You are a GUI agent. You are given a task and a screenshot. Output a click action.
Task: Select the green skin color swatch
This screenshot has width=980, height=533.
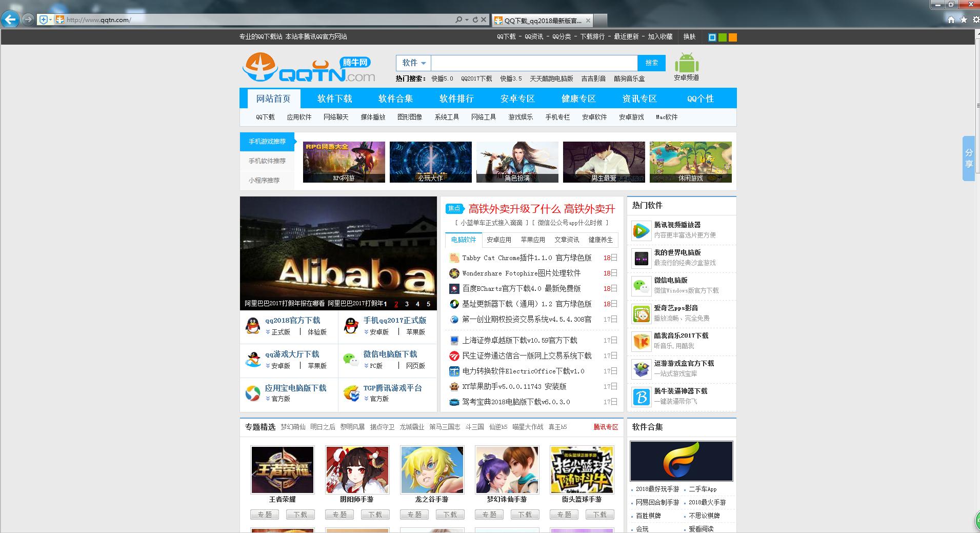[x=723, y=37]
